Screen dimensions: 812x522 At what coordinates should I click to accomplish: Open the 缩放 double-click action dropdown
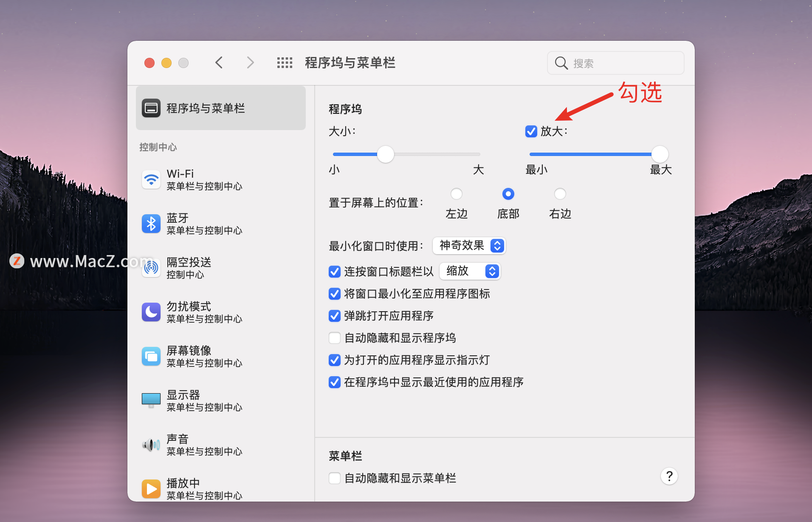click(x=470, y=271)
